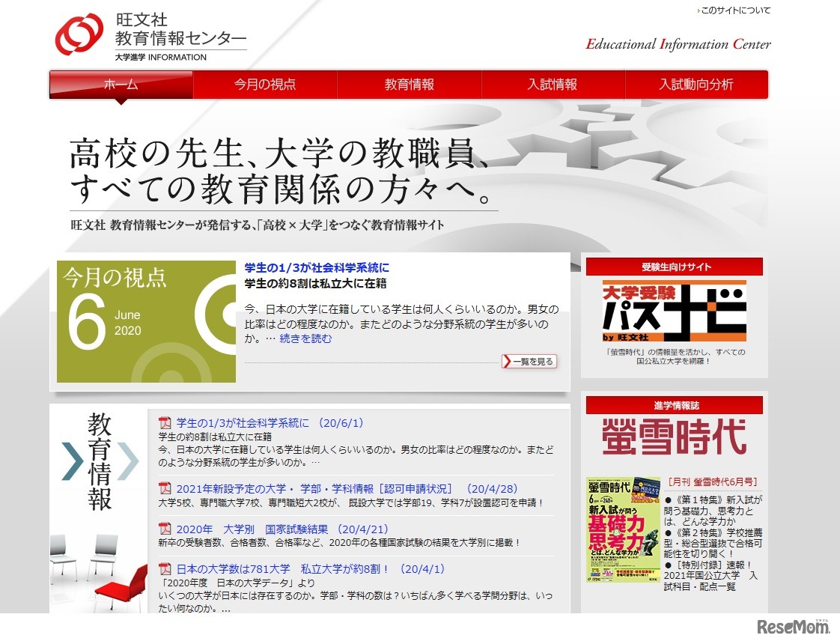Screen dimensions: 840x644
Task: Open 学生の1/3が社会科学系統に (20/6/1) article link
Action: pos(270,423)
